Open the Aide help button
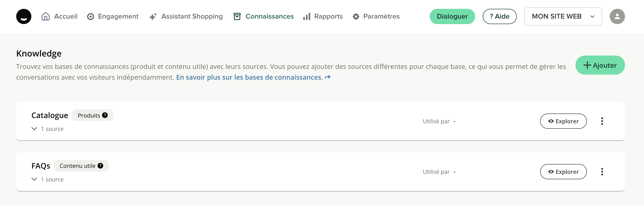The width and height of the screenshot is (644, 206). tap(499, 16)
